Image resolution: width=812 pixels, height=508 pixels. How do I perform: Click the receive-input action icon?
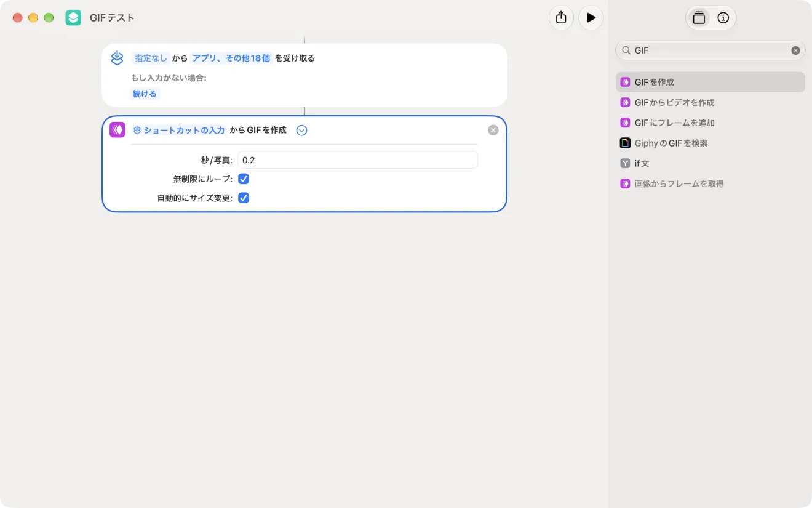click(117, 58)
